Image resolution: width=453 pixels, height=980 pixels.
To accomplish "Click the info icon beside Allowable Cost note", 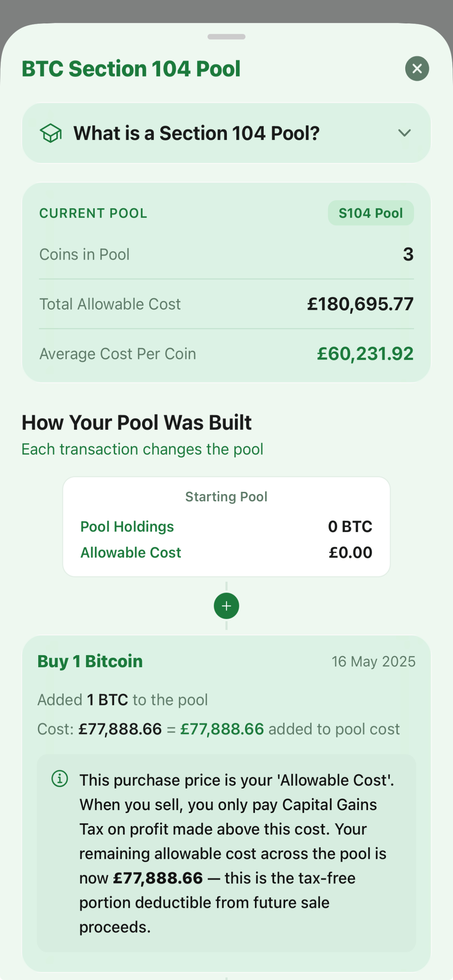I will pyautogui.click(x=60, y=778).
